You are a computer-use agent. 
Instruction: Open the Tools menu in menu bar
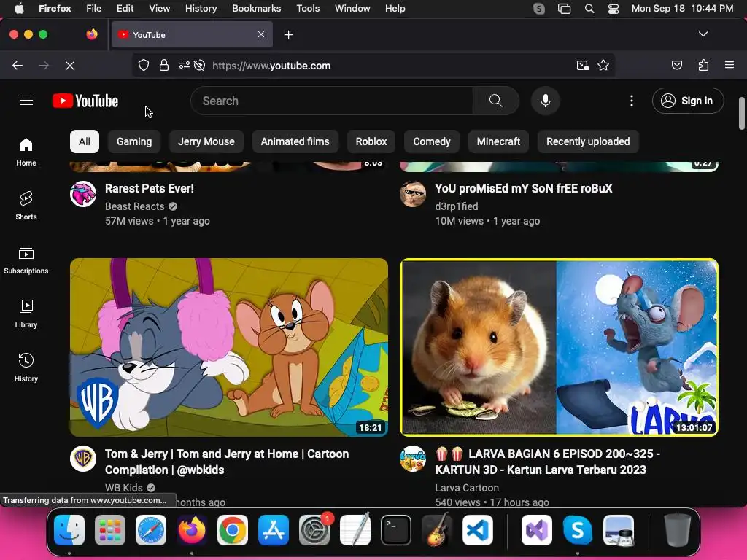click(x=308, y=9)
